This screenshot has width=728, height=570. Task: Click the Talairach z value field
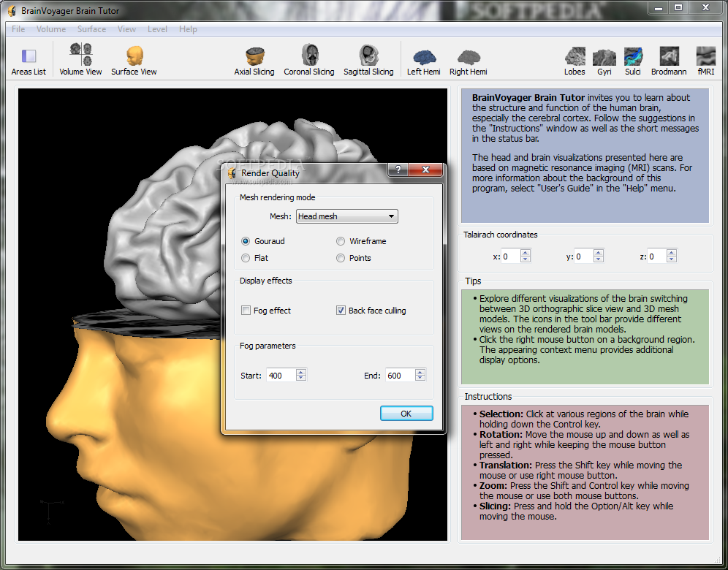pyautogui.click(x=657, y=256)
